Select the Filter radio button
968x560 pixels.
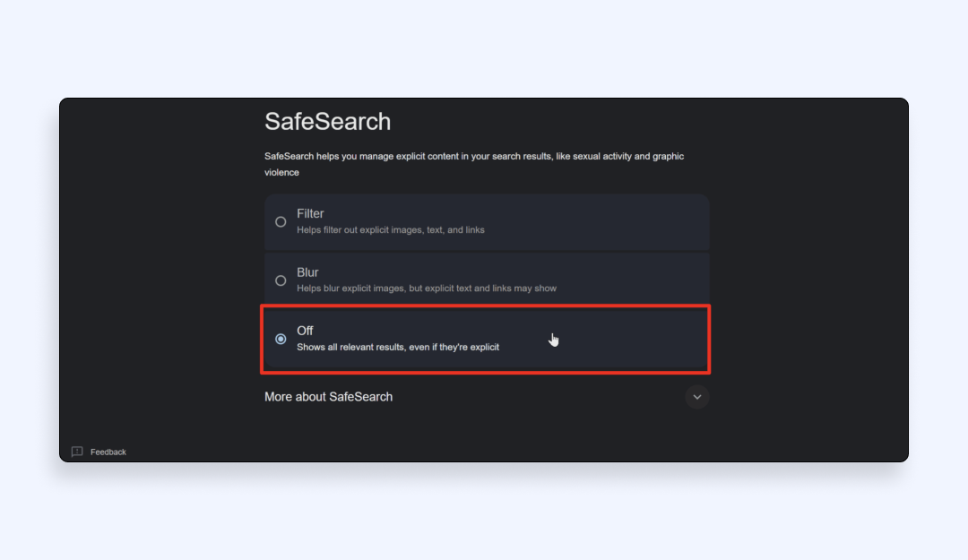pos(281,221)
